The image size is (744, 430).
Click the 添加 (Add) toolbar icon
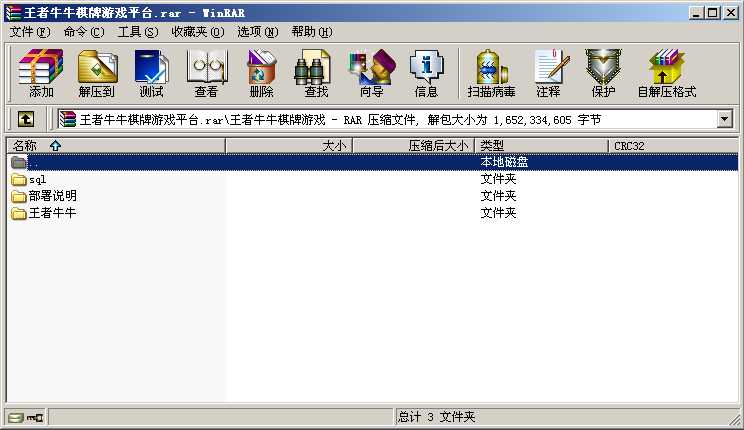(41, 73)
